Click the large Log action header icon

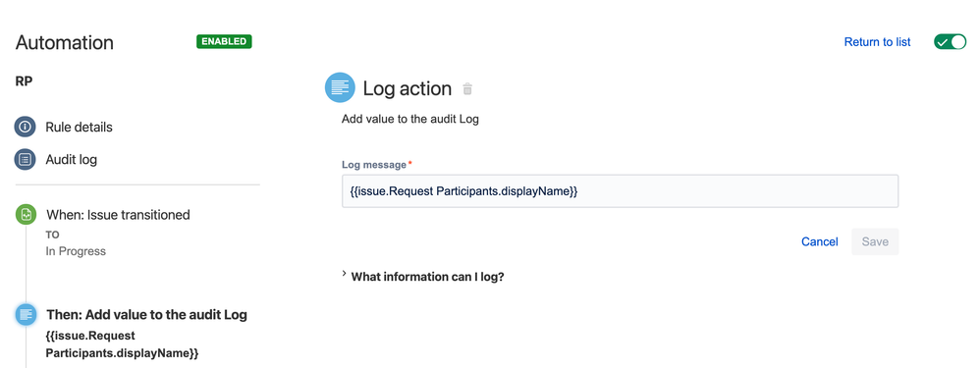pyautogui.click(x=340, y=88)
